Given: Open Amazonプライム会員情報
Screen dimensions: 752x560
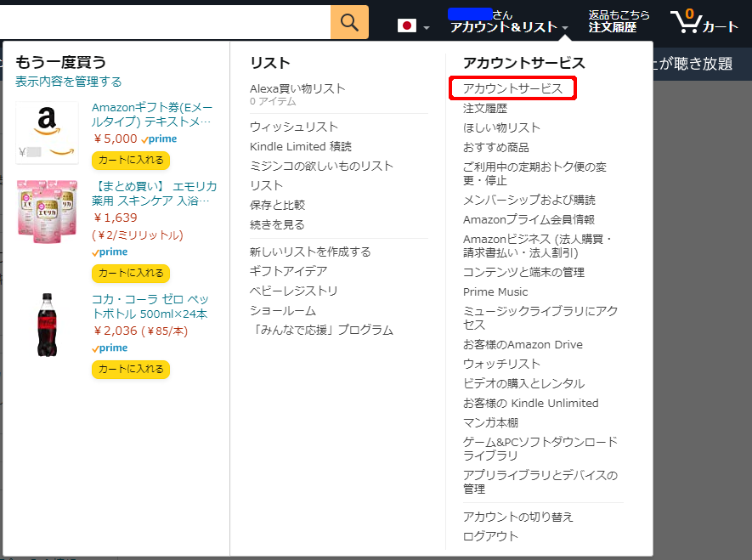Looking at the screenshot, I should (x=529, y=219).
